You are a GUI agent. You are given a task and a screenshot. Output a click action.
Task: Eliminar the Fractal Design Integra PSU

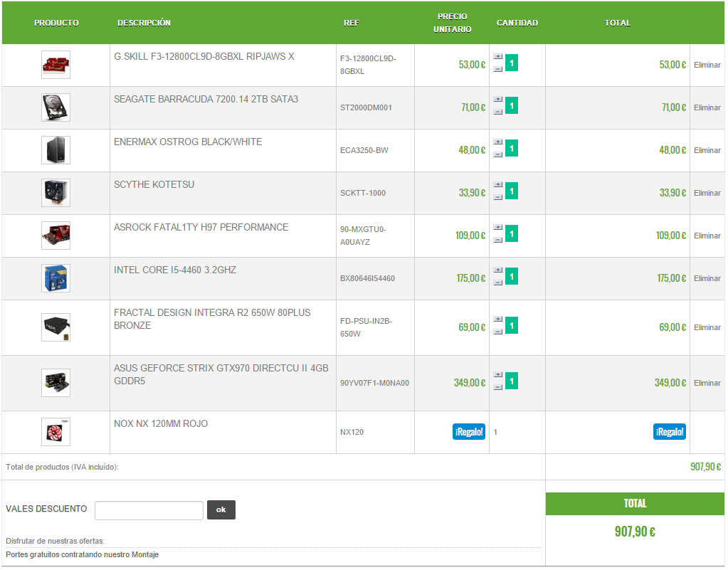707,328
